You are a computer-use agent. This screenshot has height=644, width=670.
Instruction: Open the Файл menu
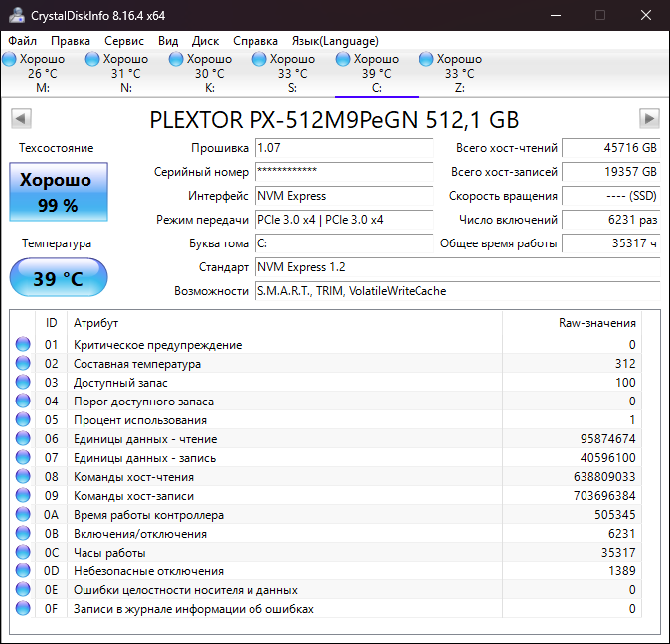click(22, 41)
